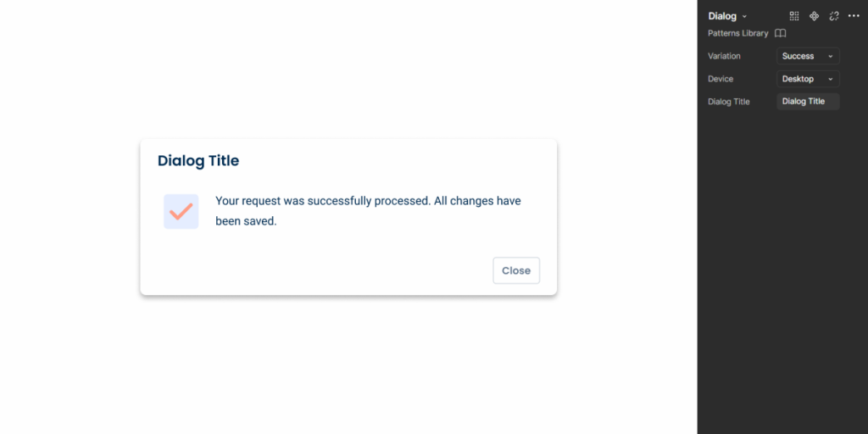Open the Device dropdown showing Desktop
This screenshot has height=434, width=868.
point(808,79)
